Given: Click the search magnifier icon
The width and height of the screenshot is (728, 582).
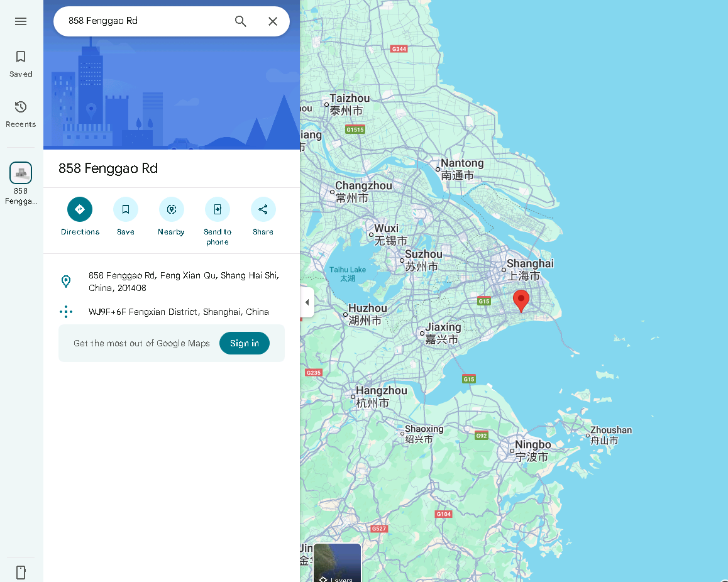Looking at the screenshot, I should coord(241,21).
